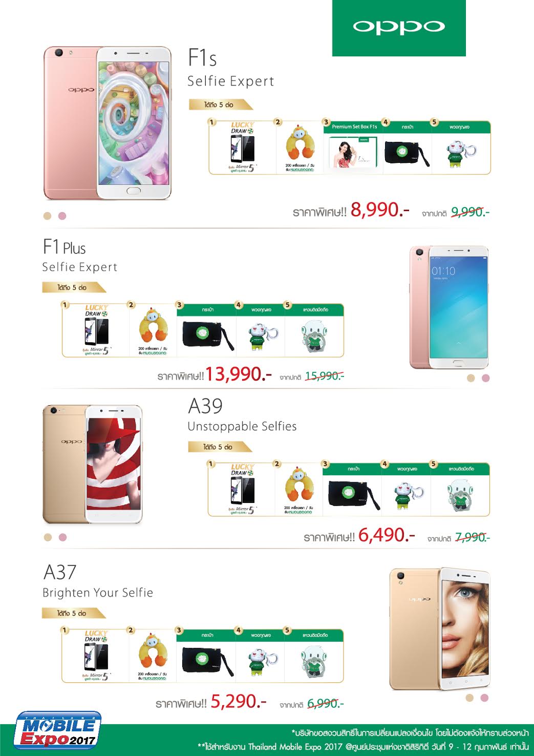Select the F1s Lucky Draw gift icon
534x756 pixels.
242,148
